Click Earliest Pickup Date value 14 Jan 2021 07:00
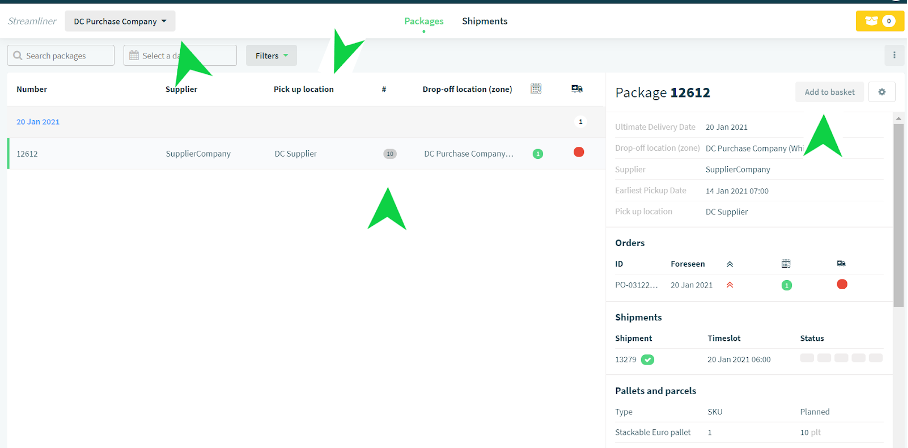908x448 pixels. (737, 190)
